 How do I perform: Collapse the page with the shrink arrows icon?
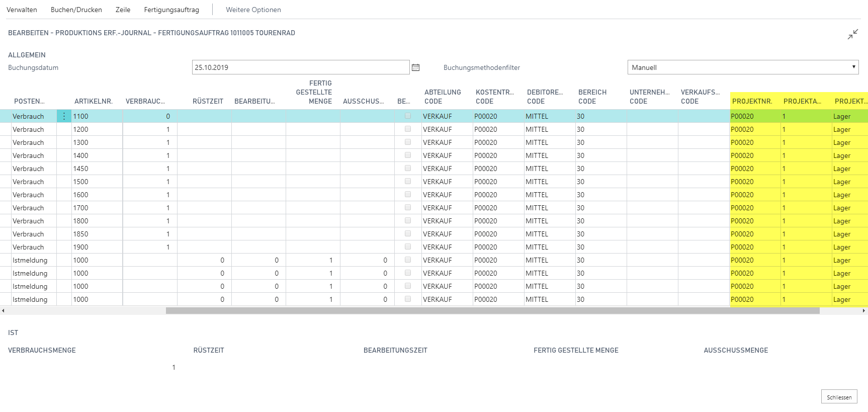tap(852, 34)
